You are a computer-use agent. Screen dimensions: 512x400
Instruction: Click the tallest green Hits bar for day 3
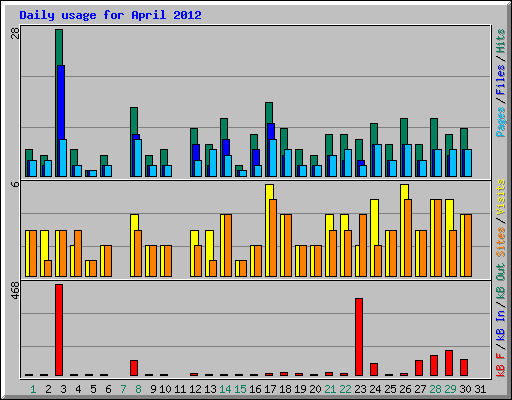click(x=59, y=47)
